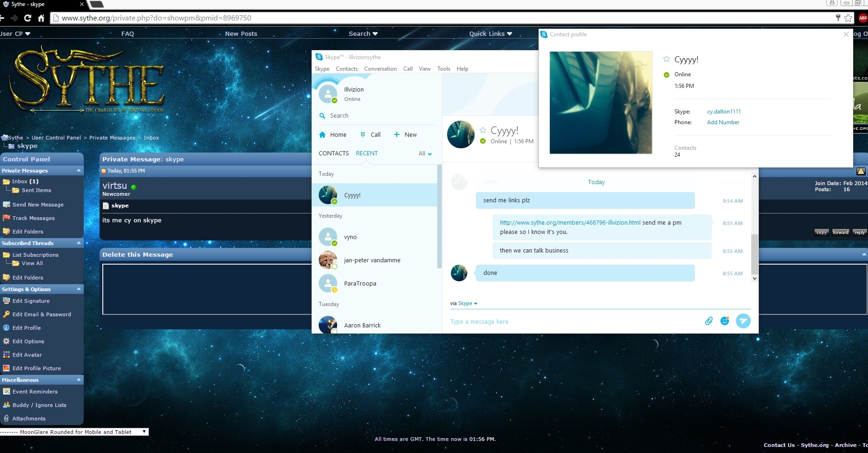868x453 pixels.
Task: Open the AdBlock Plus extension icon
Action: pos(863,18)
